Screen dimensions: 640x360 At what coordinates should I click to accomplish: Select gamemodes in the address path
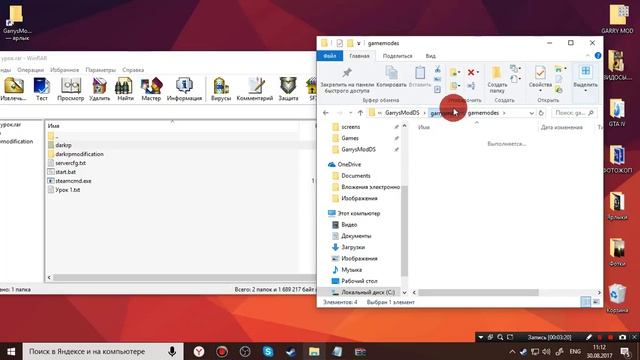483,113
